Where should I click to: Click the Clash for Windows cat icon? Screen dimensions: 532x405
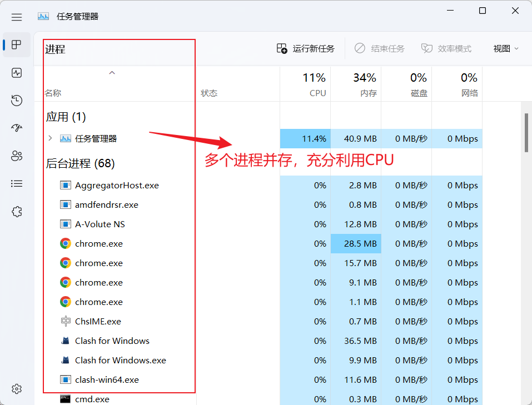point(66,341)
